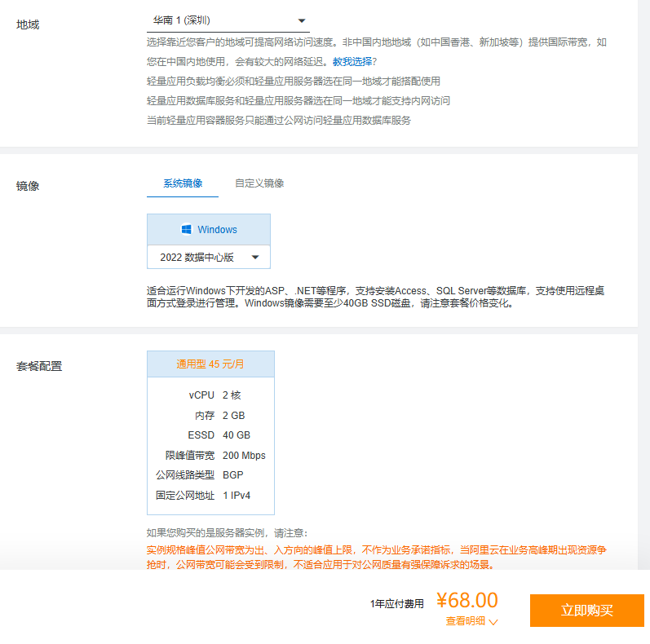Image resolution: width=650 pixels, height=644 pixels.
Task: Click the Windows logo icon
Action: click(187, 230)
